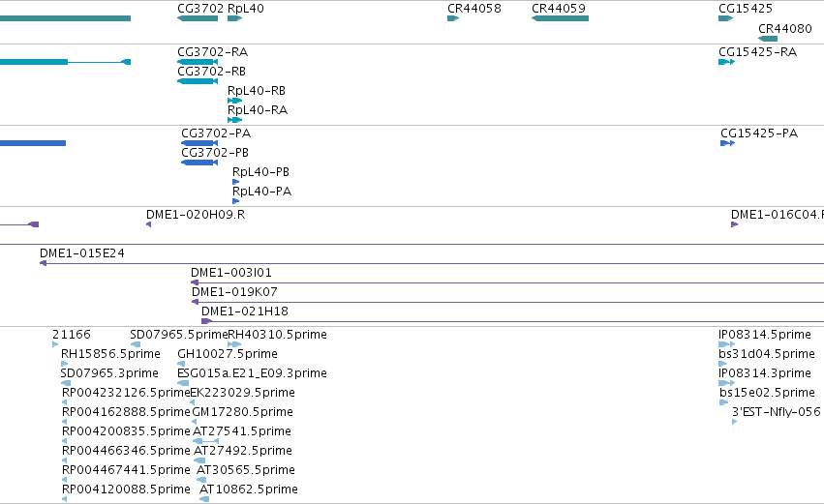Viewport: 824px width, 504px height.
Task: Open transcript CG15425-RA
Action: [727, 62]
